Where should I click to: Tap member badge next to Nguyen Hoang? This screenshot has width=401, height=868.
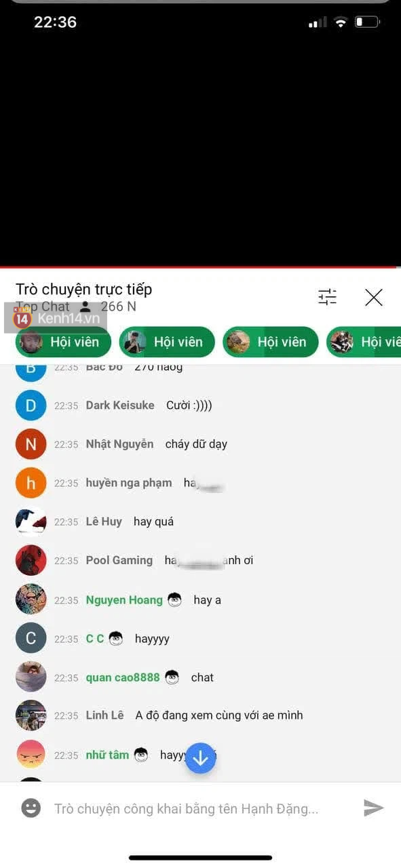(x=175, y=599)
